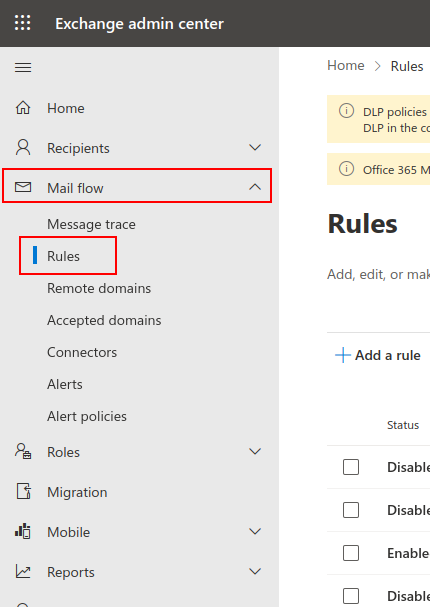Expand the Roles section chevron
Viewport: 430px width, 607px height.
click(x=255, y=451)
